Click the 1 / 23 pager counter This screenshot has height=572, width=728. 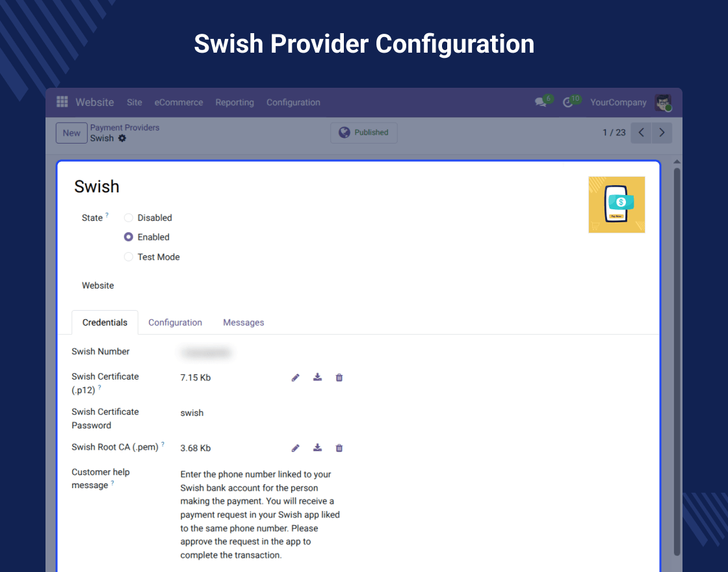click(x=614, y=133)
